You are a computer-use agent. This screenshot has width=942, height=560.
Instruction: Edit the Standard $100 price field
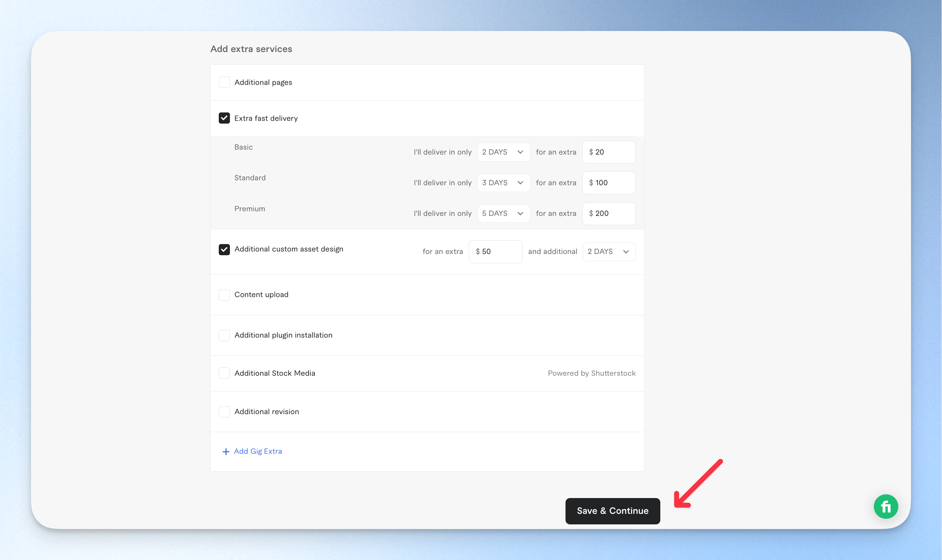tap(608, 183)
